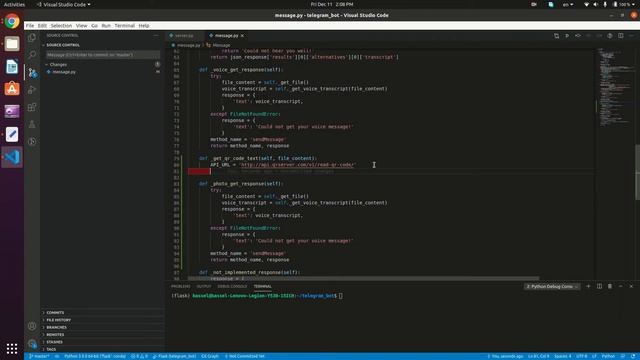Select the Terminal panel tab
The height and width of the screenshot is (360, 640).
point(262,287)
